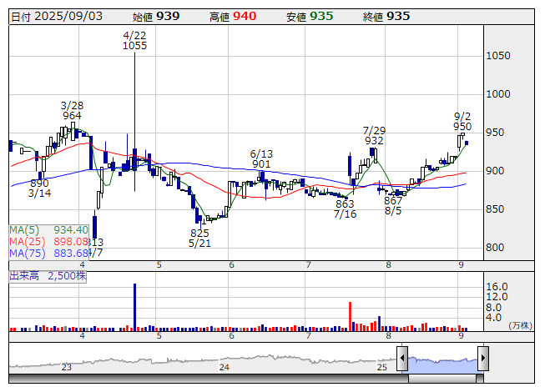The image size is (545, 392).
Task: Click the year 23 area in navigator
Action: tap(67, 366)
